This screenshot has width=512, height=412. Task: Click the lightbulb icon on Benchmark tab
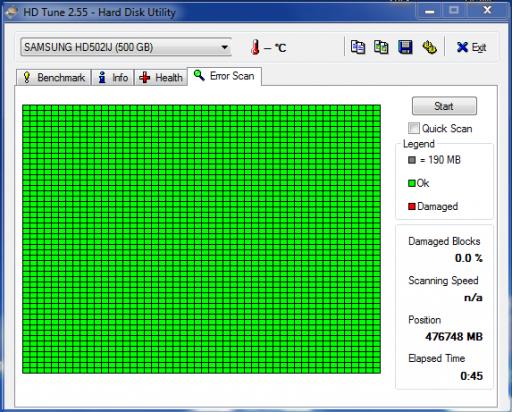(27, 77)
